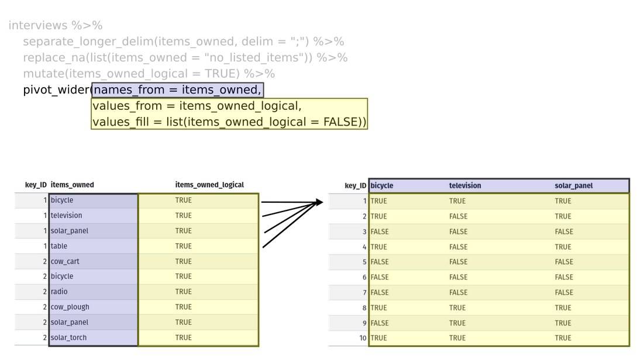
Task: Click the pivot_wider function name
Action: [56, 90]
